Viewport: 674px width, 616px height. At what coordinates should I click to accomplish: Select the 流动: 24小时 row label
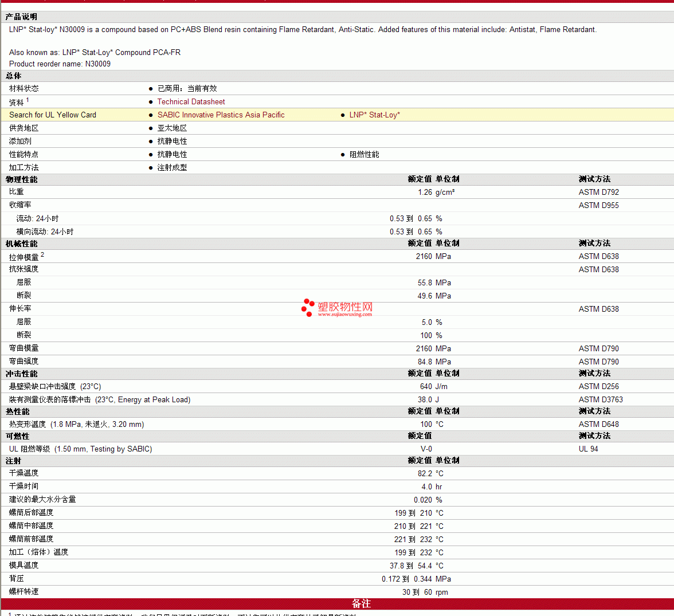[x=37, y=219]
